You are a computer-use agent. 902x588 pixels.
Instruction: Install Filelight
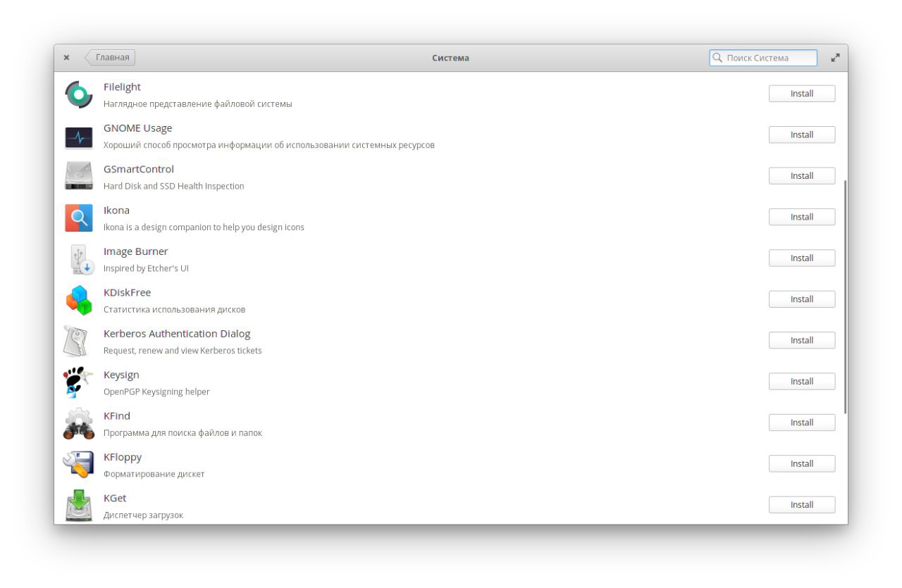(802, 94)
